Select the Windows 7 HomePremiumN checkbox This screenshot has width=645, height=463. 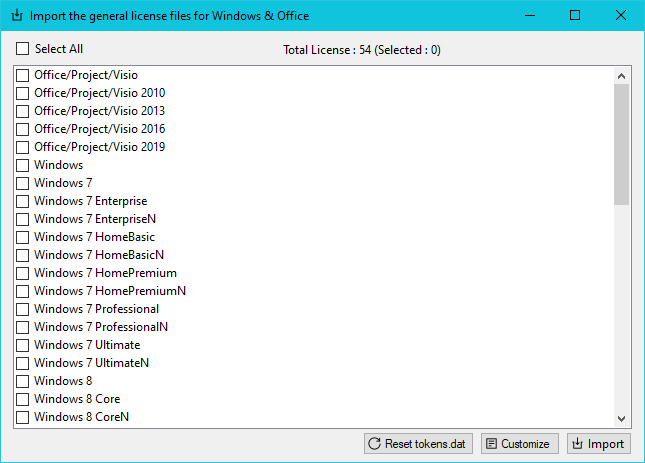[23, 291]
